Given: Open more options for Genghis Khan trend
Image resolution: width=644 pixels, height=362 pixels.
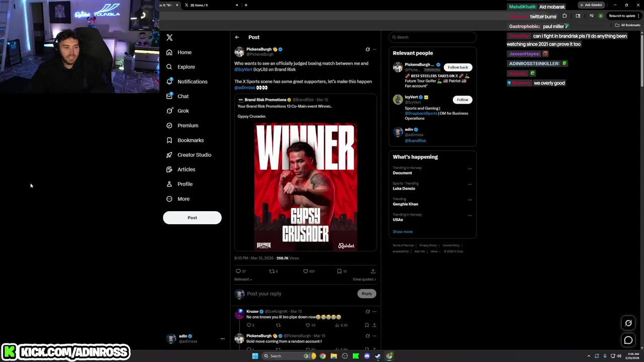Looking at the screenshot, I should (x=470, y=200).
